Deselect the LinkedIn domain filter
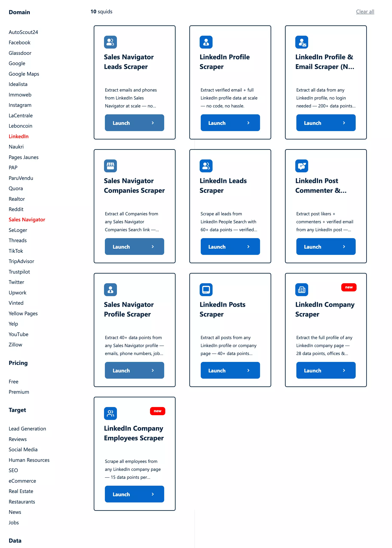This screenshot has height=548, width=392. [x=18, y=136]
